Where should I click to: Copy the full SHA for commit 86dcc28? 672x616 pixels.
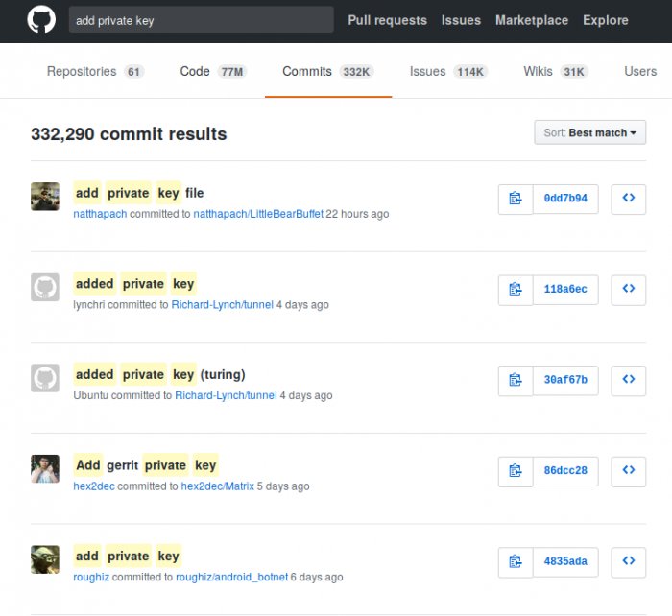pyautogui.click(x=516, y=471)
